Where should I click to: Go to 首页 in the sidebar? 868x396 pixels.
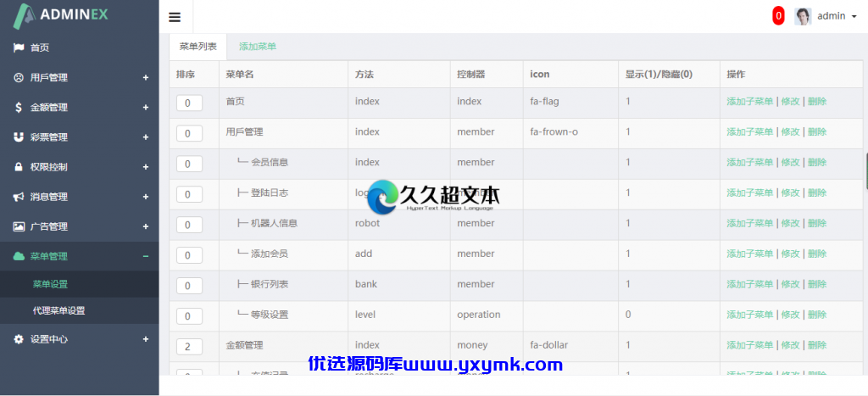[40, 47]
